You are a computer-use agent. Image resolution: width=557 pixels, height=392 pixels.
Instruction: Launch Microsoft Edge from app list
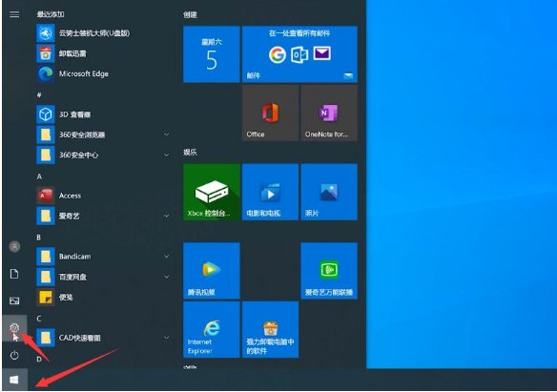pyautogui.click(x=104, y=73)
